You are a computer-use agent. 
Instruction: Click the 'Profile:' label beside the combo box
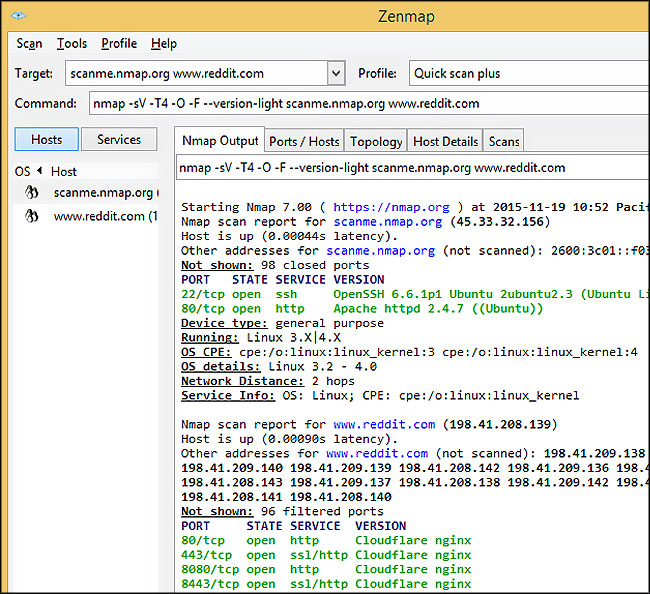(377, 73)
